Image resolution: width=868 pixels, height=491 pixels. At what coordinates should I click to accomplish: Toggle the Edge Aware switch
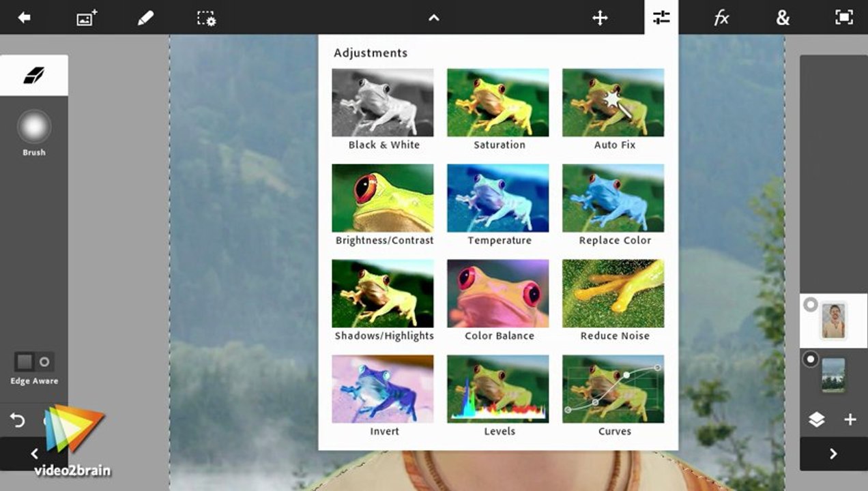[34, 361]
